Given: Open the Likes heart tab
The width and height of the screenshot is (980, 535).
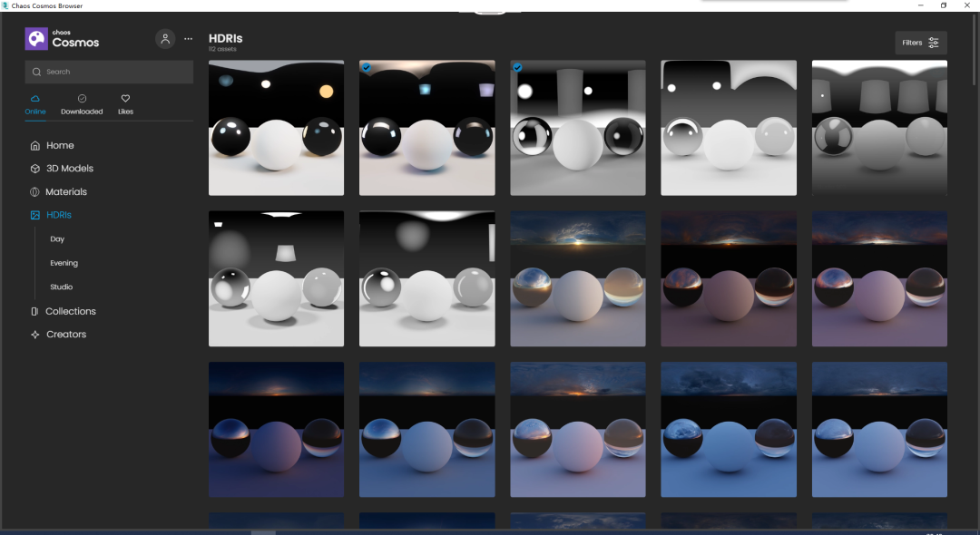Looking at the screenshot, I should 125,104.
